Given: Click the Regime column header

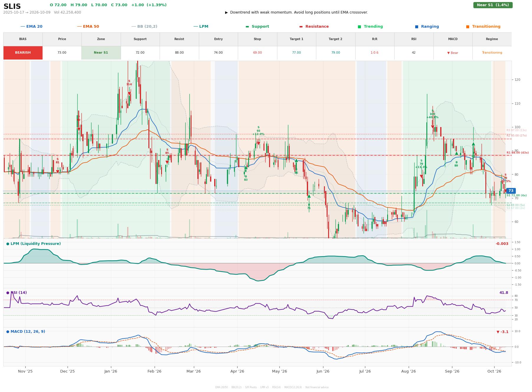Looking at the screenshot, I should (x=492, y=39).
